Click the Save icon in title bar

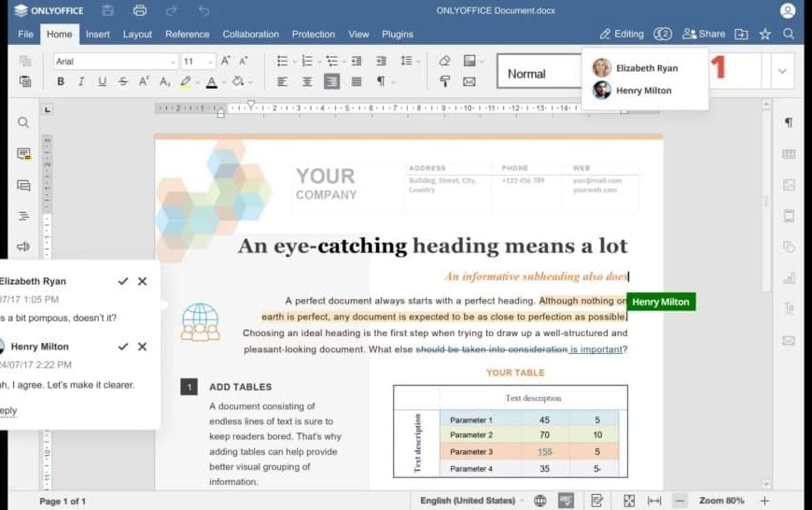pos(107,10)
